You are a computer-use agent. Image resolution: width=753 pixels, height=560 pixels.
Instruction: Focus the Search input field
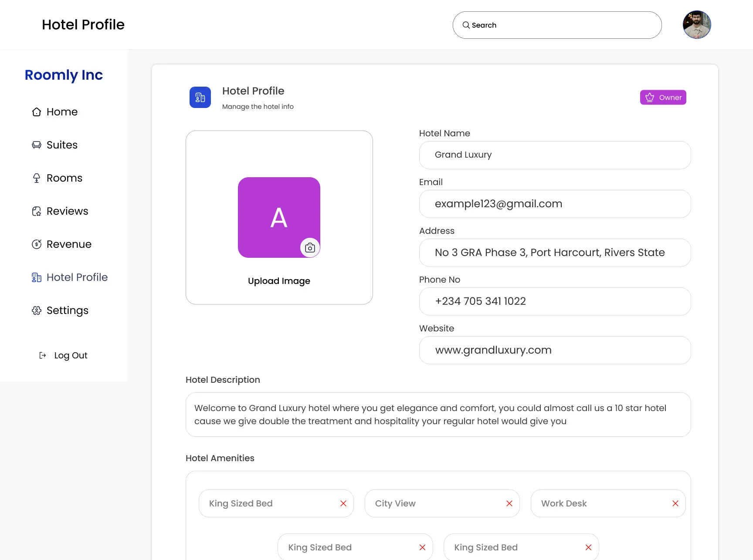coord(557,25)
